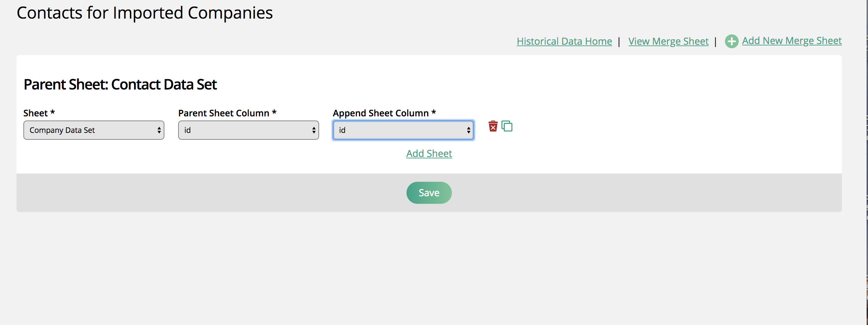Open the Append Sheet Column dropdown
868x325 pixels.
tap(403, 130)
